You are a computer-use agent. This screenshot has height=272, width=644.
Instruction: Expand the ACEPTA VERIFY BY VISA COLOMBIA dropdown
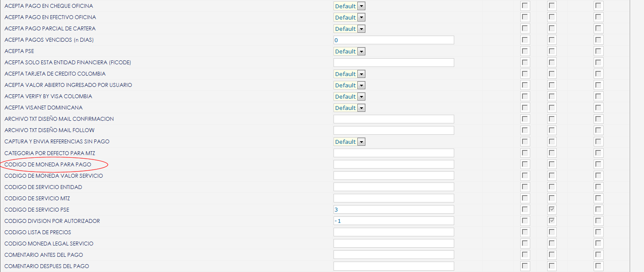[350, 96]
